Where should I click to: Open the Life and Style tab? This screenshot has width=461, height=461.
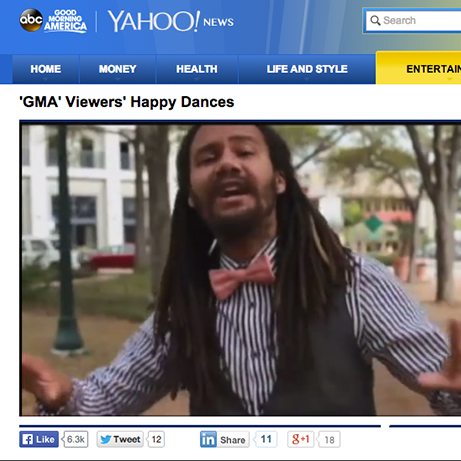coord(307,69)
